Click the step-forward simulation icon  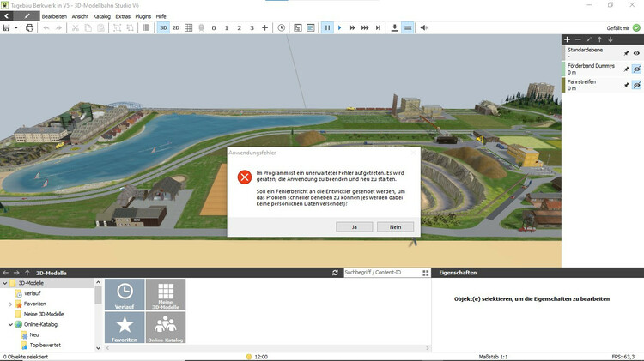tap(378, 28)
